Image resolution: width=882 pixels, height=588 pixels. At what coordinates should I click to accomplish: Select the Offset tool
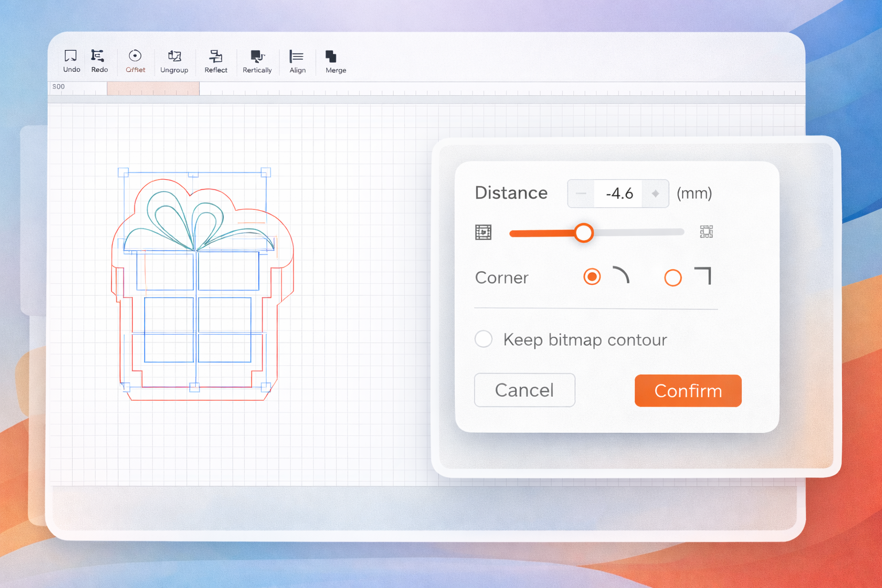pyautogui.click(x=135, y=56)
